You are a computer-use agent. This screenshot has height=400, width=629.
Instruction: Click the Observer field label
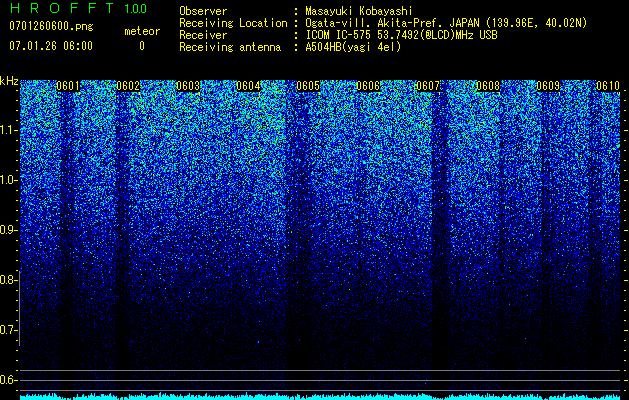(x=203, y=11)
